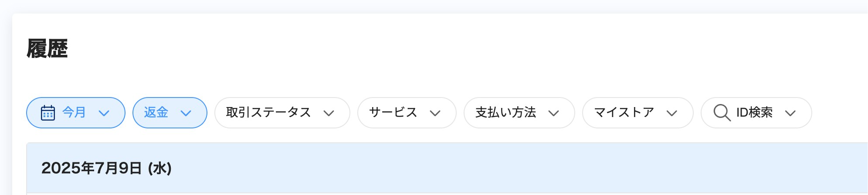Viewport: 868px width, 195px height.
Task: Expand the 支払い方法 chevron arrow
Action: pyautogui.click(x=554, y=113)
